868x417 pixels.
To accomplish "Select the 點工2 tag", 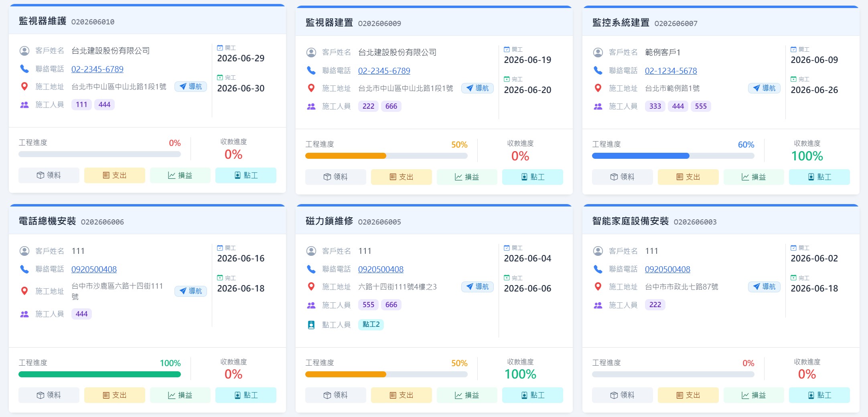I will [x=371, y=324].
